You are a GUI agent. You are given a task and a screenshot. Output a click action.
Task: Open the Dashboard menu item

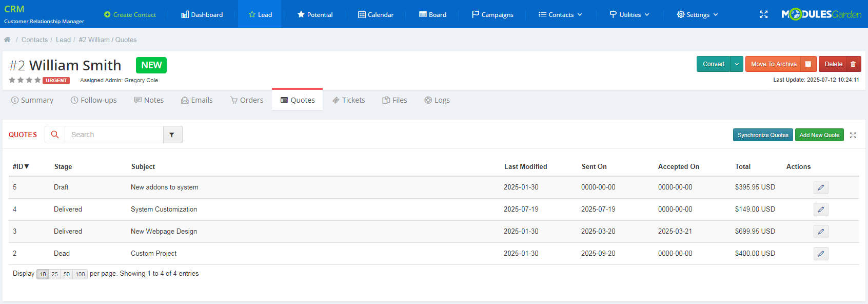point(202,14)
